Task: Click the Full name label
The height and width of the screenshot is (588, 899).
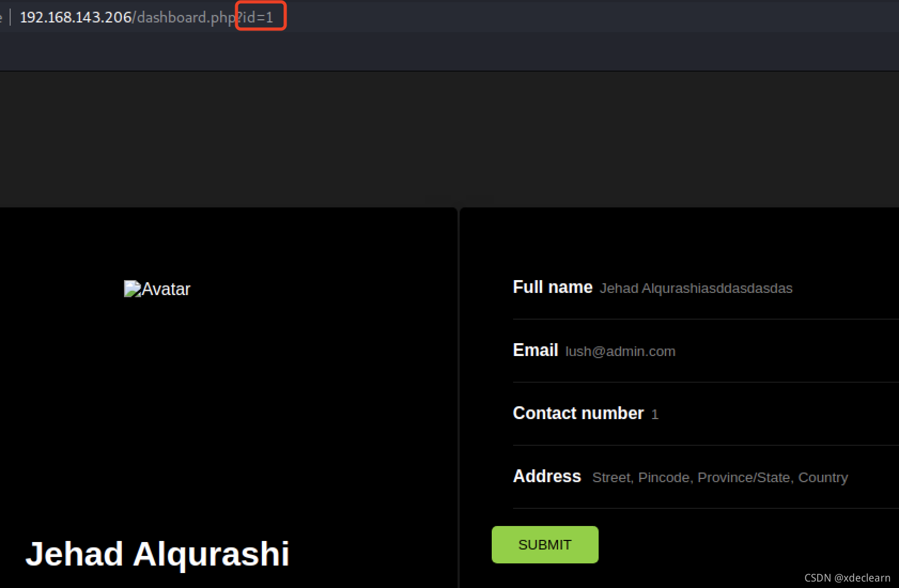Action: tap(553, 287)
